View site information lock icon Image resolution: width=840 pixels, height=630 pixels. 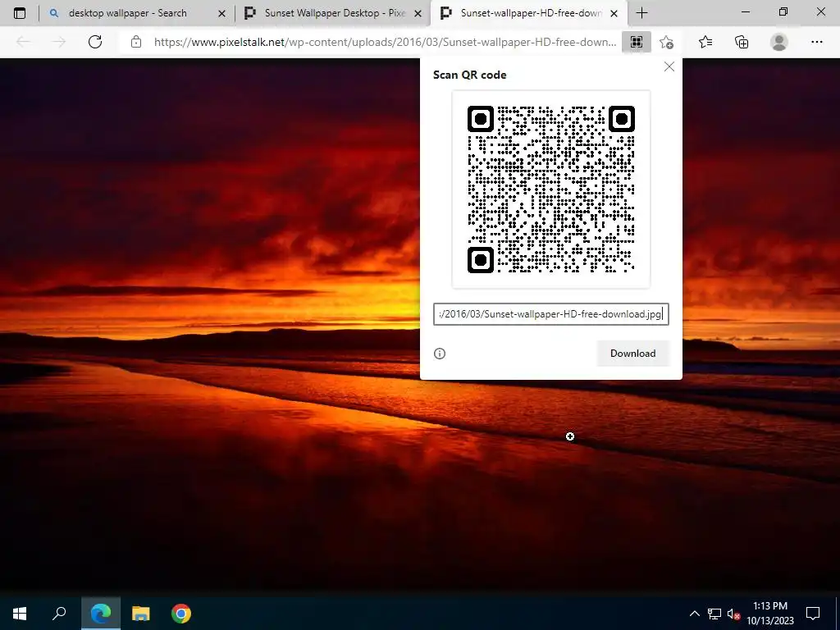[136, 42]
